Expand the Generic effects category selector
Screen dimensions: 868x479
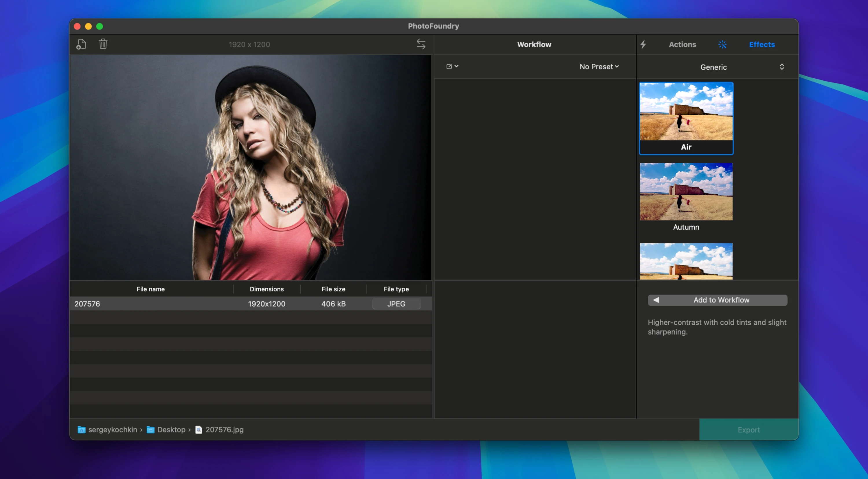point(781,67)
